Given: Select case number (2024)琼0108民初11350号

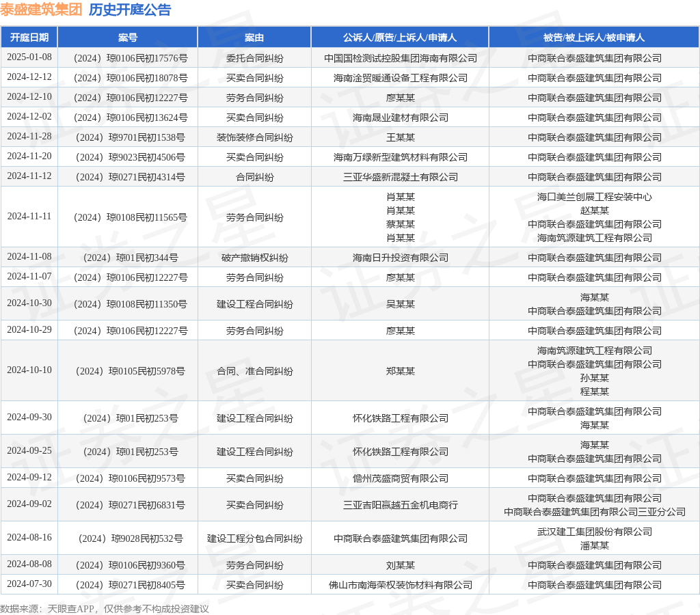Looking at the screenshot, I should [x=131, y=304].
